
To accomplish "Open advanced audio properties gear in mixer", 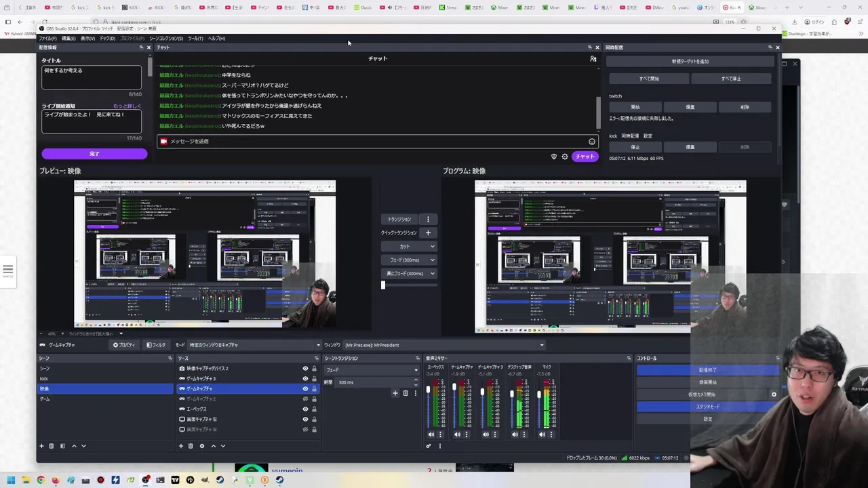I will (x=429, y=446).
